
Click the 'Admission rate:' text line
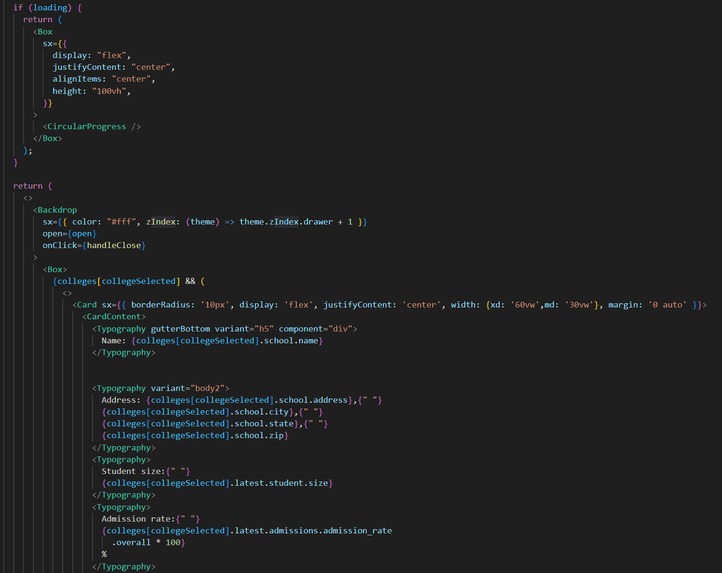(151, 519)
